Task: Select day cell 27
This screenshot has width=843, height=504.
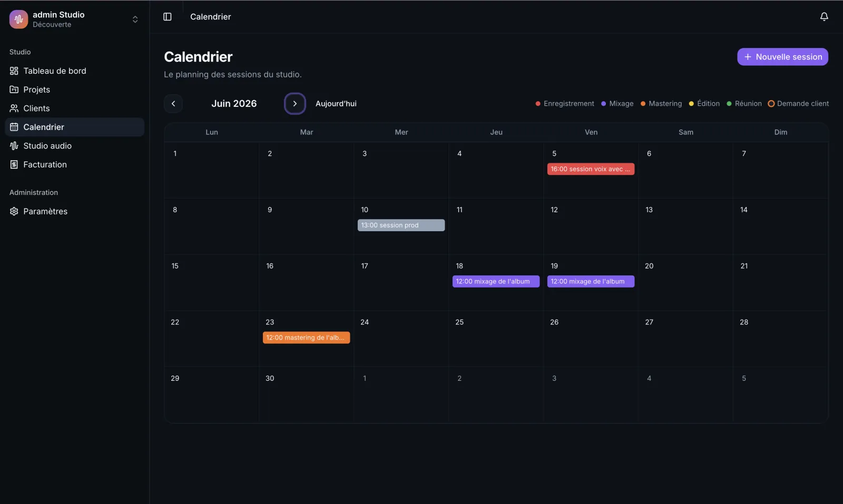Action: pyautogui.click(x=685, y=339)
